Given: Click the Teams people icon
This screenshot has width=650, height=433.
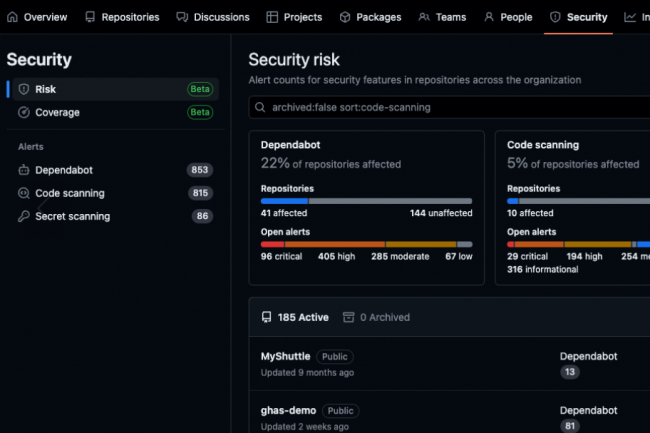Looking at the screenshot, I should (424, 17).
